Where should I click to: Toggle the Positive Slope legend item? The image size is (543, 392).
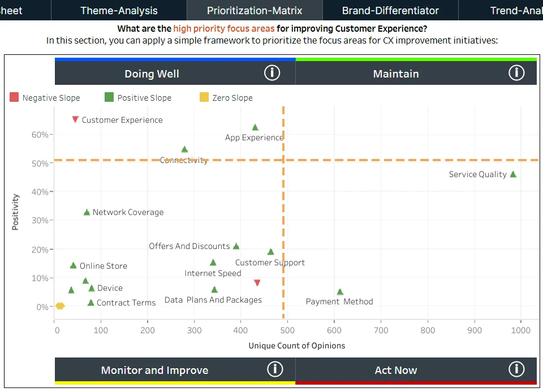tap(138, 97)
